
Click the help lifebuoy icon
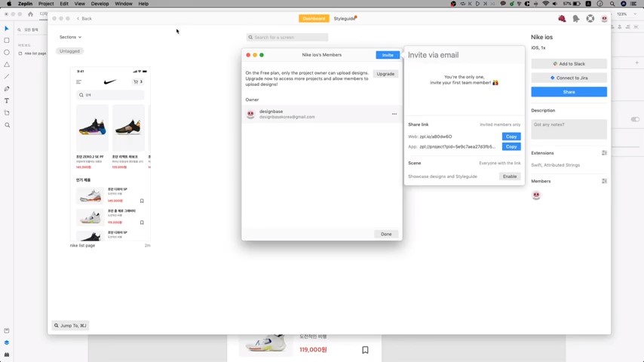(590, 19)
